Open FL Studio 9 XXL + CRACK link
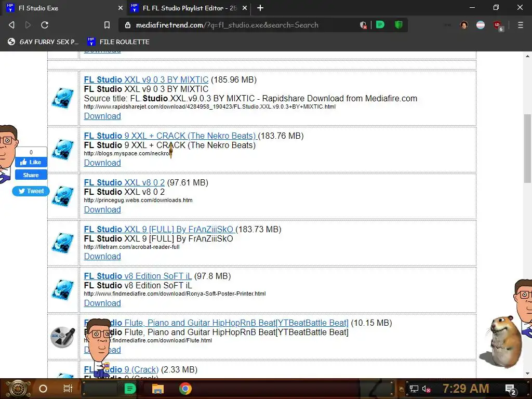This screenshot has width=532, height=399. pos(170,136)
